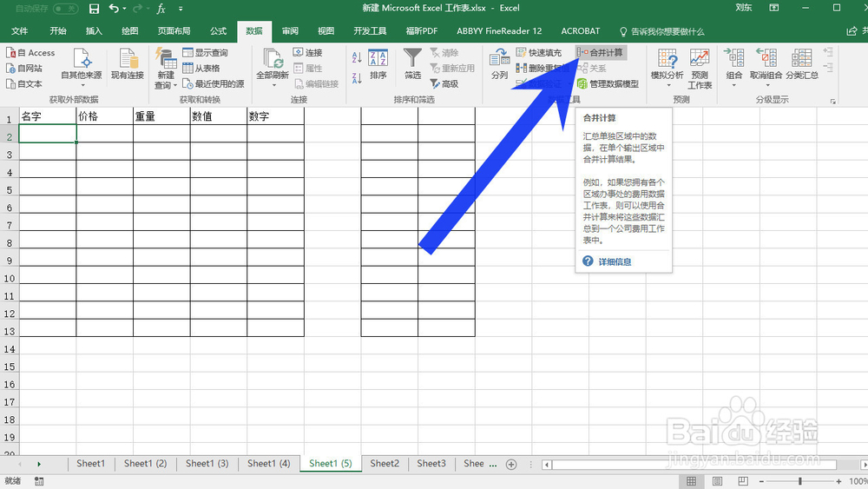
Task: Open the 文件 tab
Action: [x=19, y=31]
